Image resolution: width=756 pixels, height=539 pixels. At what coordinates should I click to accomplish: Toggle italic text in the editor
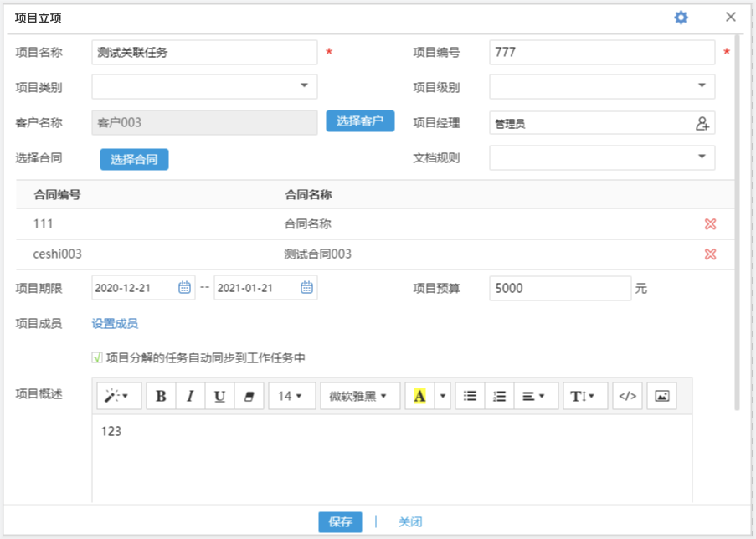coord(190,396)
